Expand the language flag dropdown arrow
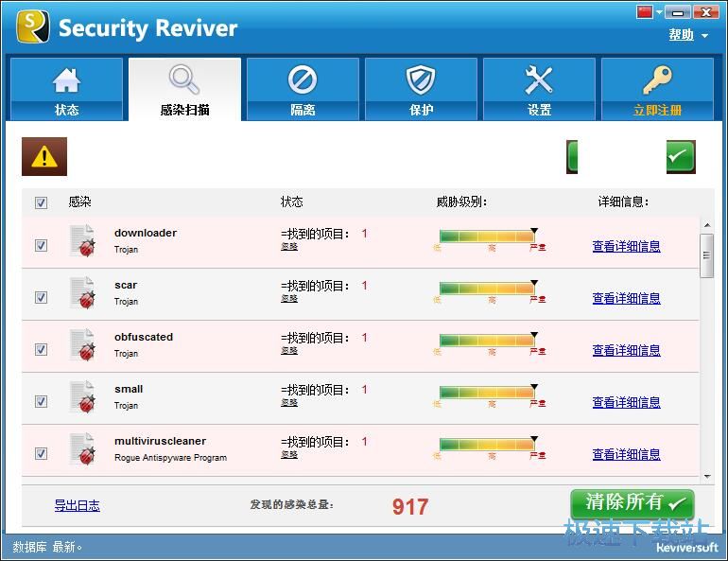Viewport: 728px width, 561px height. tap(659, 12)
